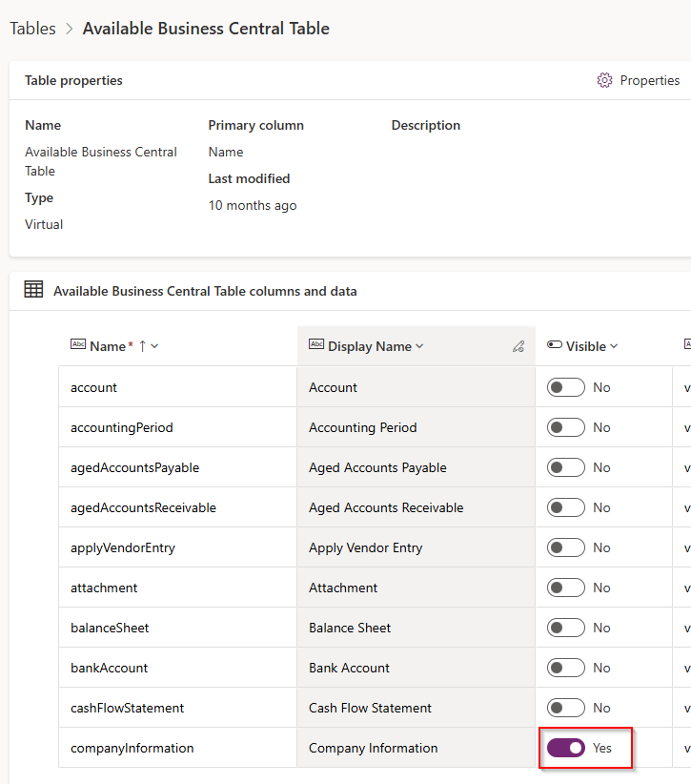Click the 'Table properties' heading
Viewport: 691px width, 784px height.
tap(73, 80)
